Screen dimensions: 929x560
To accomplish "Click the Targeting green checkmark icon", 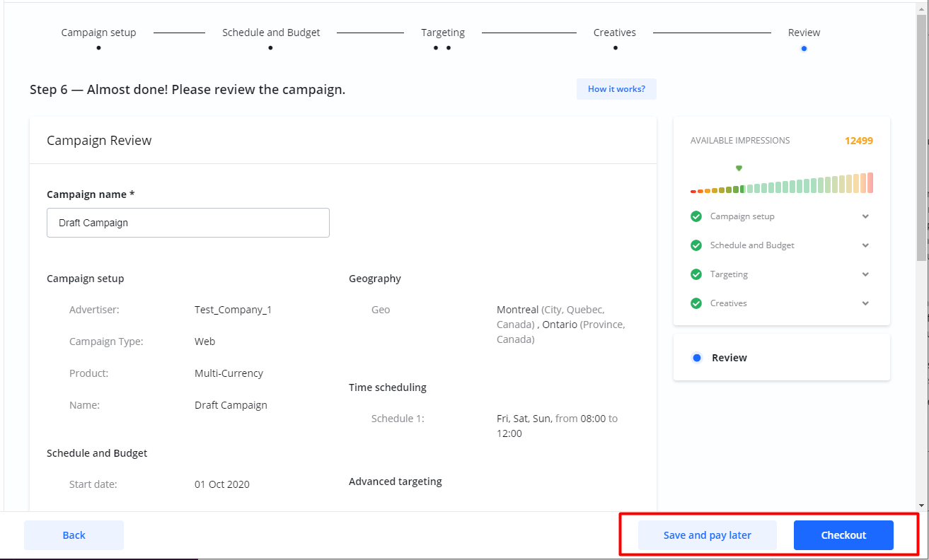I will pos(696,274).
